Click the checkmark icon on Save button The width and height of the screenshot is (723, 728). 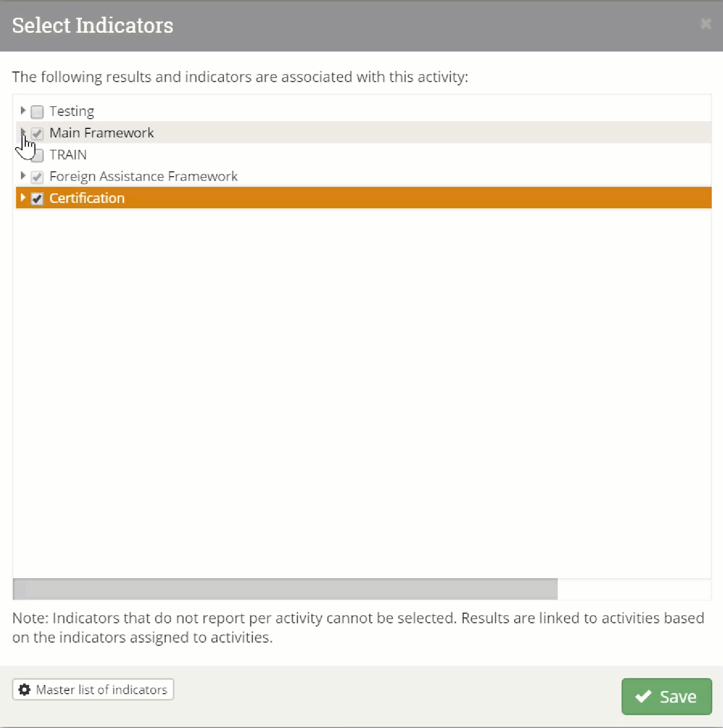tap(642, 697)
